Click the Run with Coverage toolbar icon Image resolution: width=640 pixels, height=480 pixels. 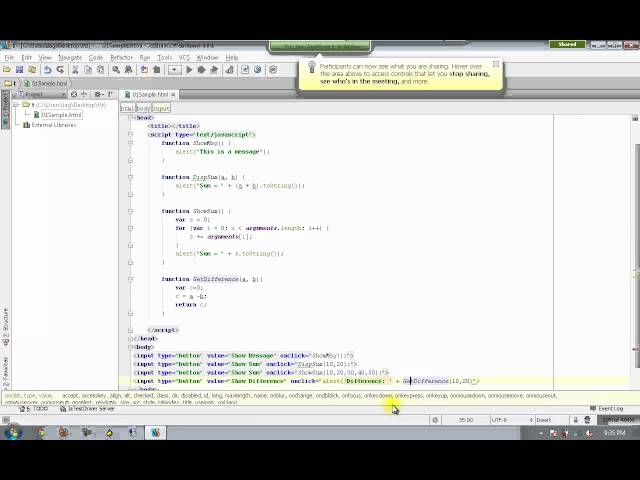(x=213, y=70)
